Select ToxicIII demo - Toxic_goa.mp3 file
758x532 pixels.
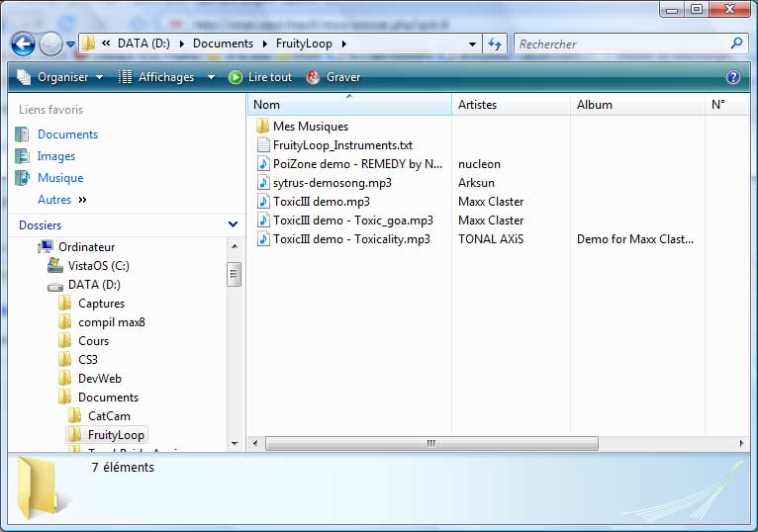point(353,221)
